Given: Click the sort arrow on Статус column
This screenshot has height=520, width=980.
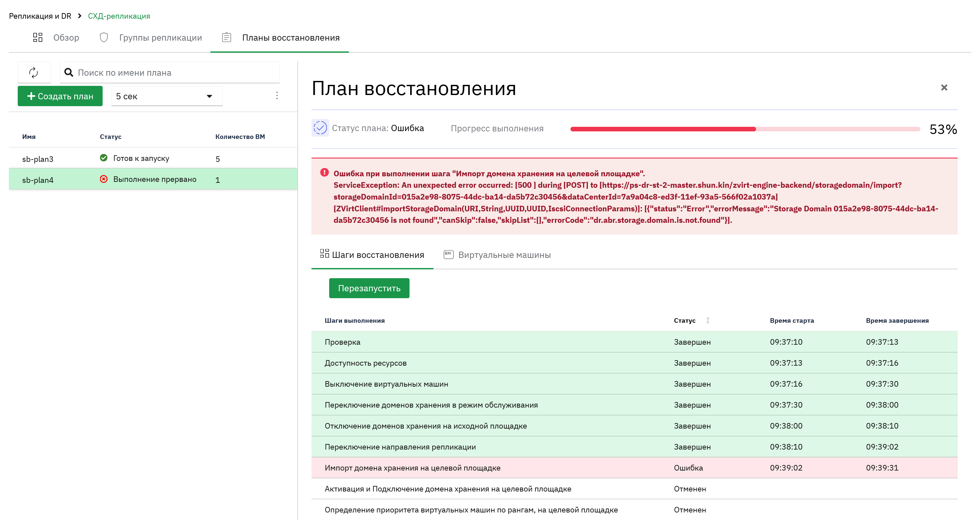Looking at the screenshot, I should (708, 320).
